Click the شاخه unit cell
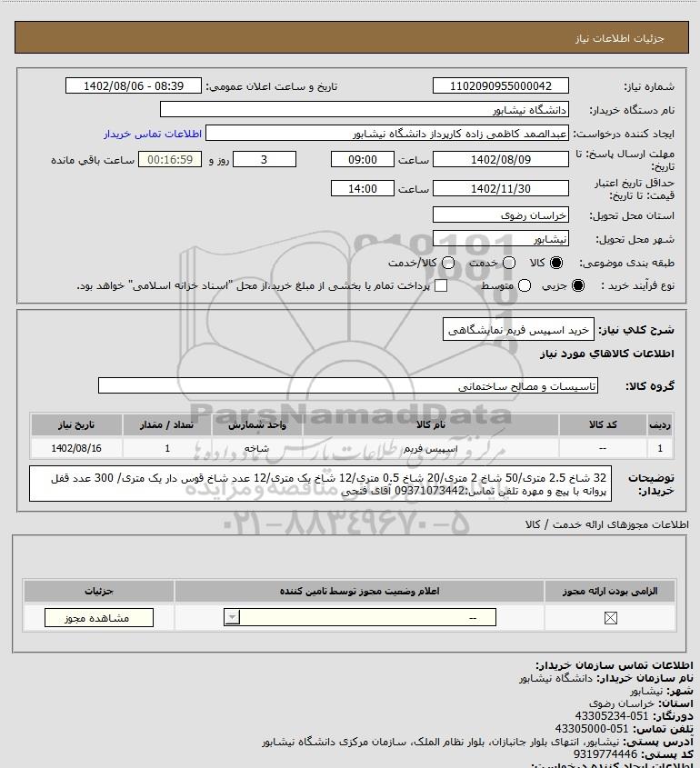 257,448
